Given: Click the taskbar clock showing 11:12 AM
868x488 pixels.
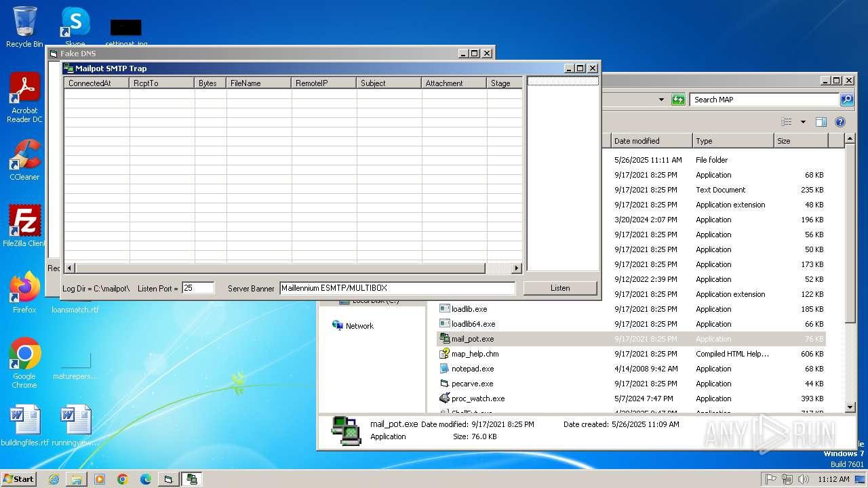Looking at the screenshot, I should coord(833,479).
